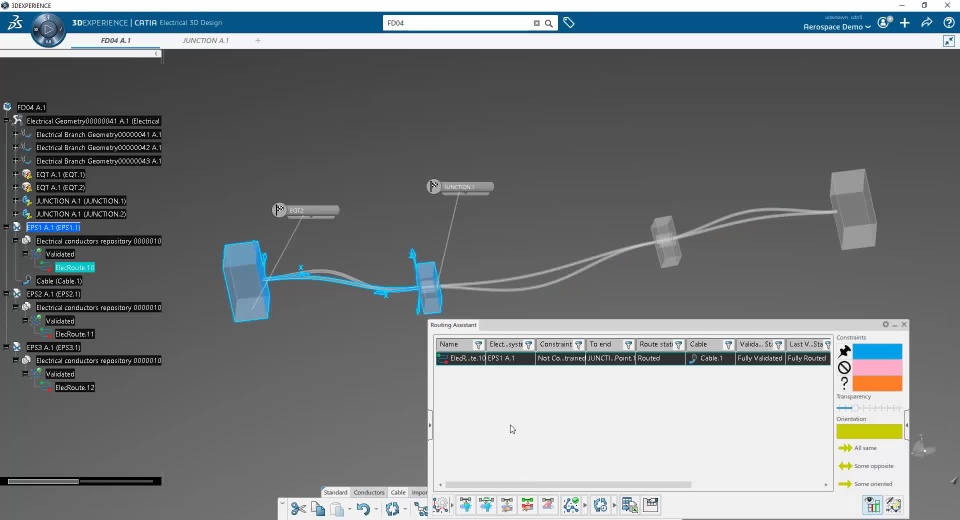Click the route validation check icon
The width and height of the screenshot is (960, 520).
coord(571,505)
